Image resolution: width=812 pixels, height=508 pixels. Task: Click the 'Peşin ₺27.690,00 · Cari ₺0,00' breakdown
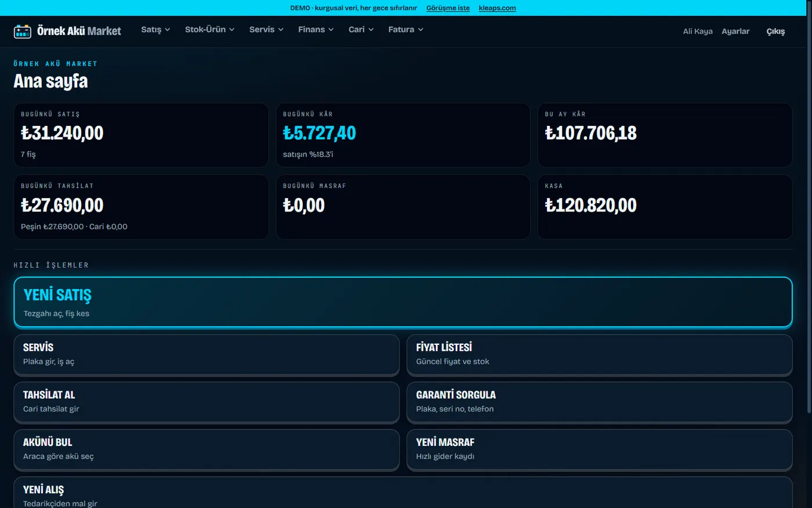pos(74,226)
